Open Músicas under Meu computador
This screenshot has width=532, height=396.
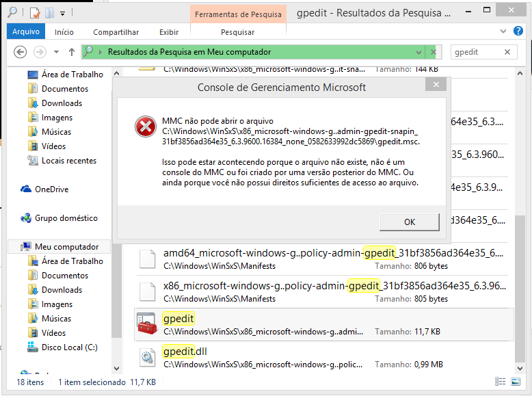[56, 319]
